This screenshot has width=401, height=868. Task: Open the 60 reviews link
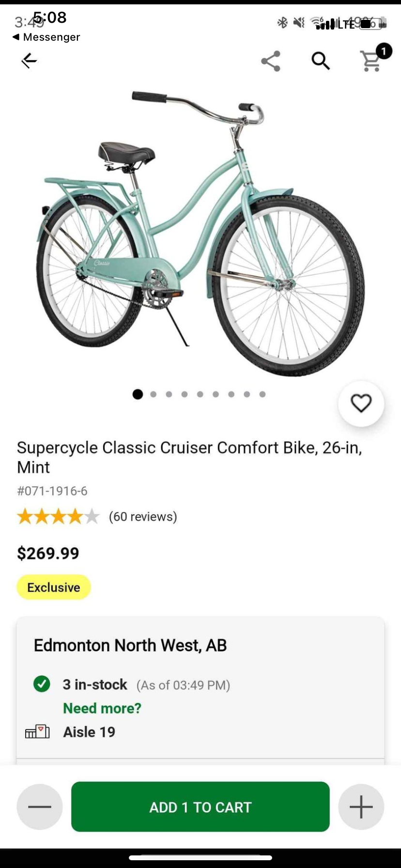(143, 517)
